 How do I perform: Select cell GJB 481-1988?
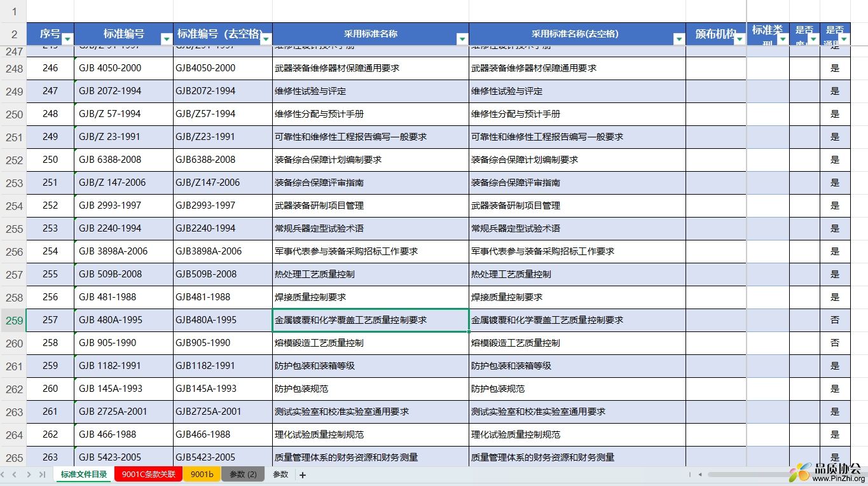tap(123, 297)
